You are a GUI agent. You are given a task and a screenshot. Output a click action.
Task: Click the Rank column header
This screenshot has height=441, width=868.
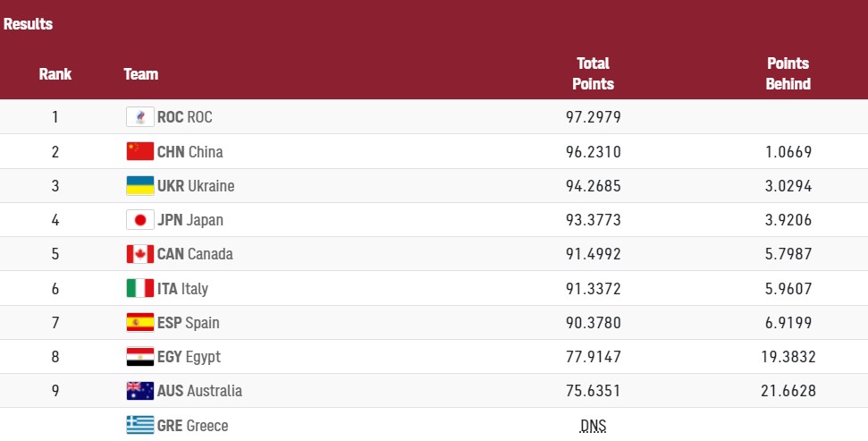tap(55, 74)
